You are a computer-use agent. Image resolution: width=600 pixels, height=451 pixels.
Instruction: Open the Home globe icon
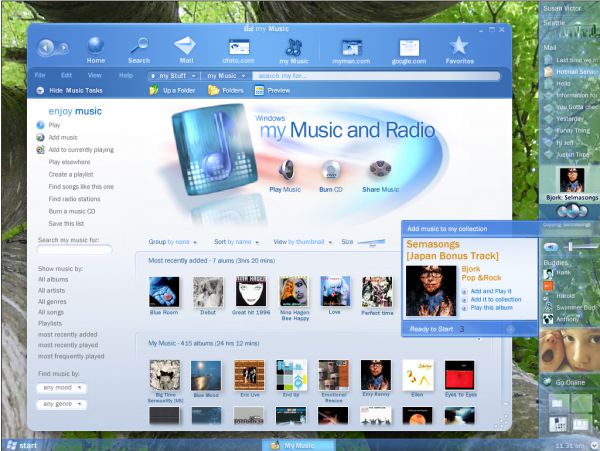[95, 45]
